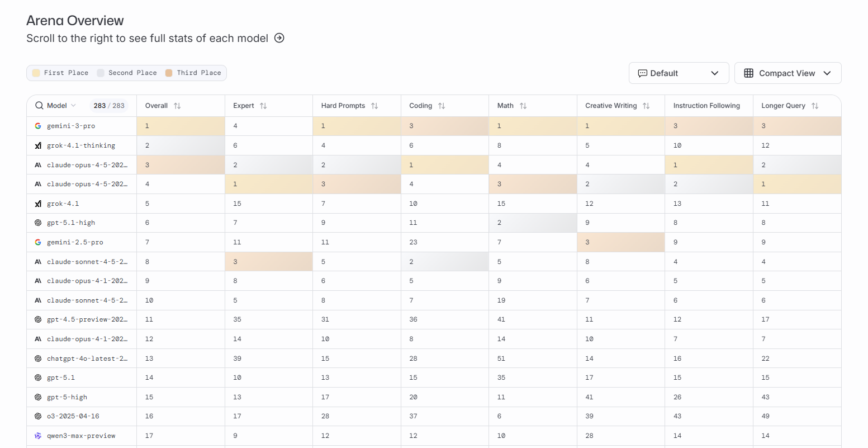The height and width of the screenshot is (448, 868).
Task: Click the Expert column sort arrows
Action: point(263,106)
